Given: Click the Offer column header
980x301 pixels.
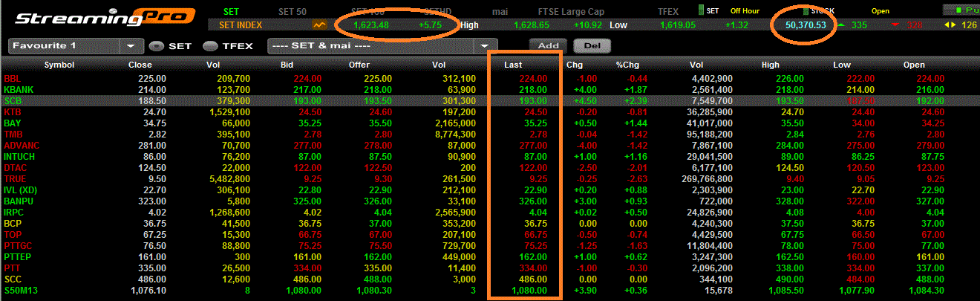Looking at the screenshot, I should (359, 65).
